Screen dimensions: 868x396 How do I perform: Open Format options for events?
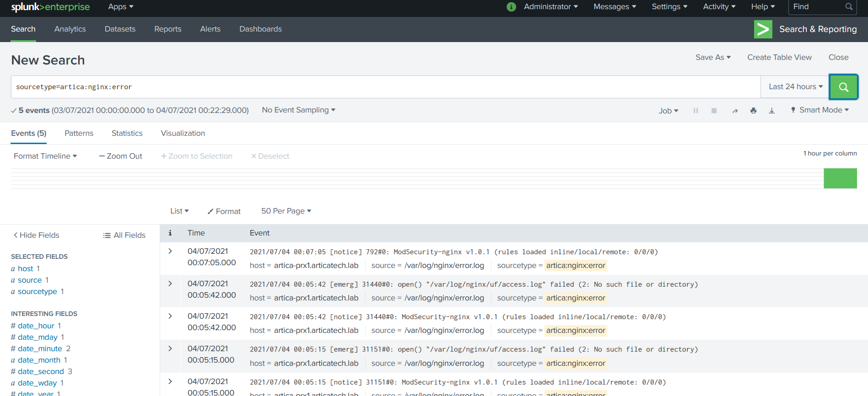tap(224, 211)
